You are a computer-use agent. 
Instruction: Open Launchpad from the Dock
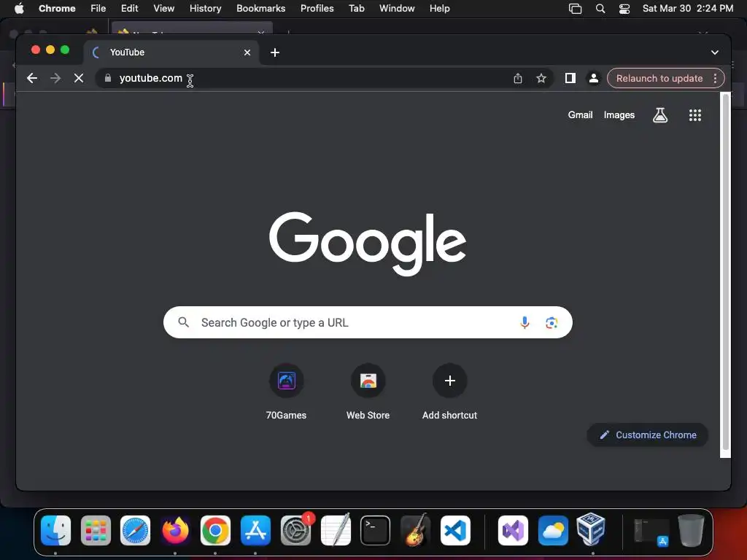(x=96, y=530)
